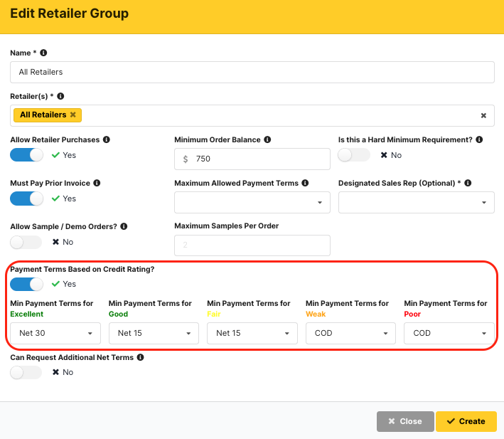Toggle off Payment Terms Based on Credit Rating

[27, 284]
